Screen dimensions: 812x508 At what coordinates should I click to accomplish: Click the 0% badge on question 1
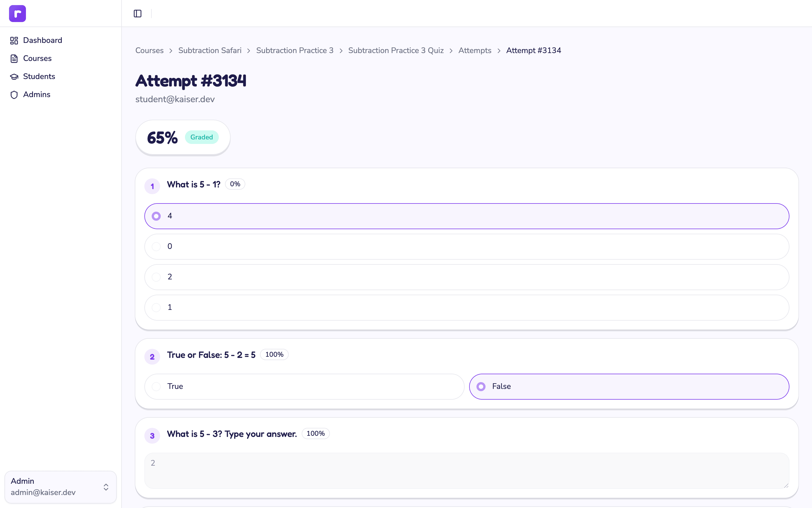[x=235, y=184]
